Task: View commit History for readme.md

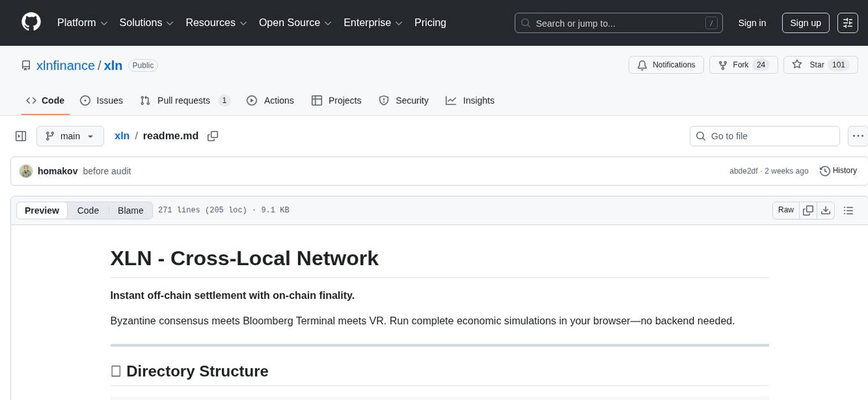Action: 838,171
